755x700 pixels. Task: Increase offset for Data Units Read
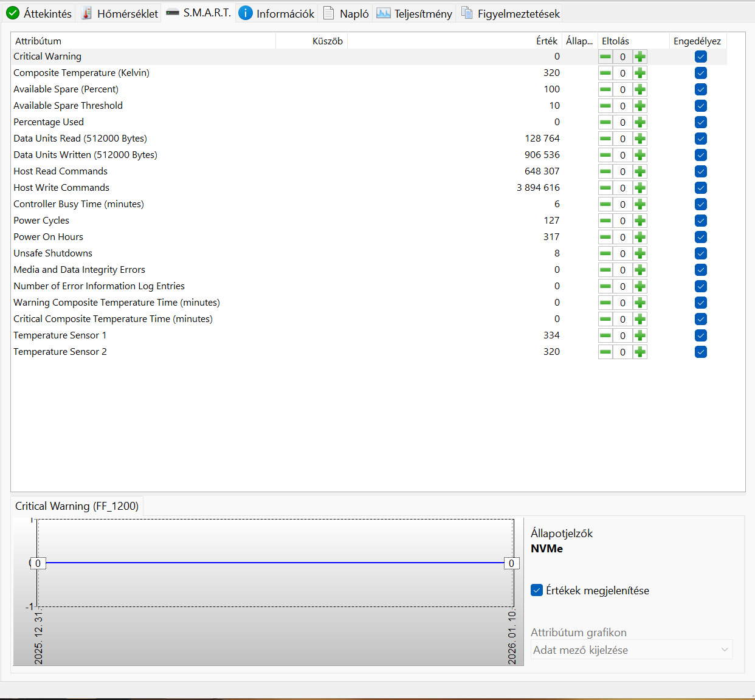640,139
